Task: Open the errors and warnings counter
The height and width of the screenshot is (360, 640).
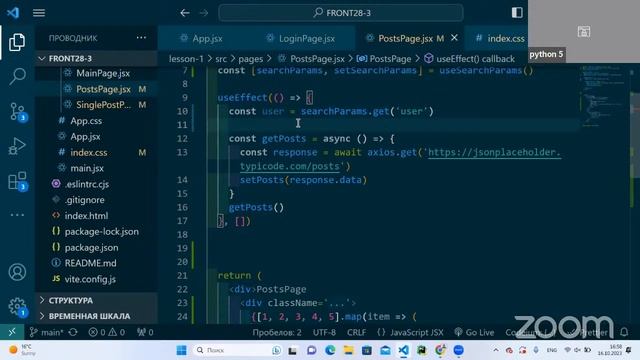Action: [x=107, y=332]
